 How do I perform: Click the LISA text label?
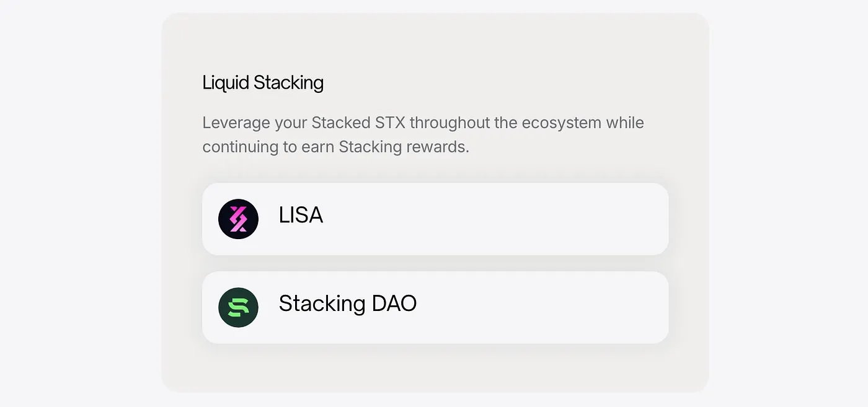301,216
